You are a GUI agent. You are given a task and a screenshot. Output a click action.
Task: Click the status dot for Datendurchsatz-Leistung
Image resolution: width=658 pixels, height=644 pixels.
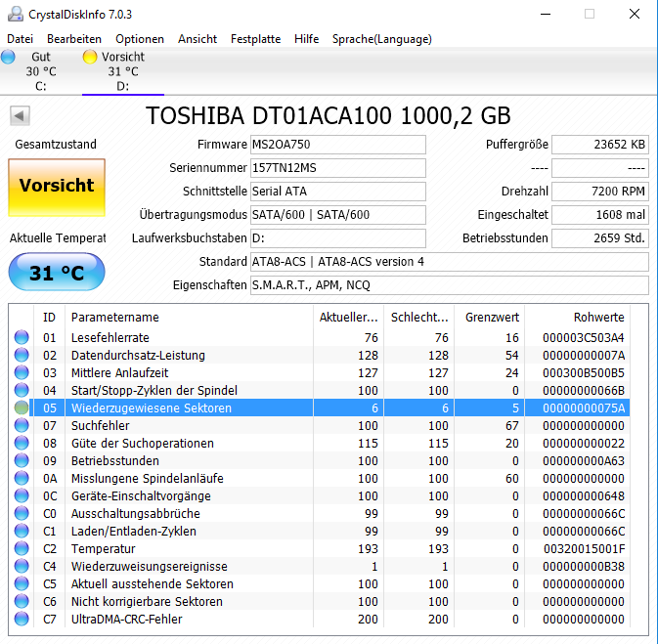pos(22,355)
